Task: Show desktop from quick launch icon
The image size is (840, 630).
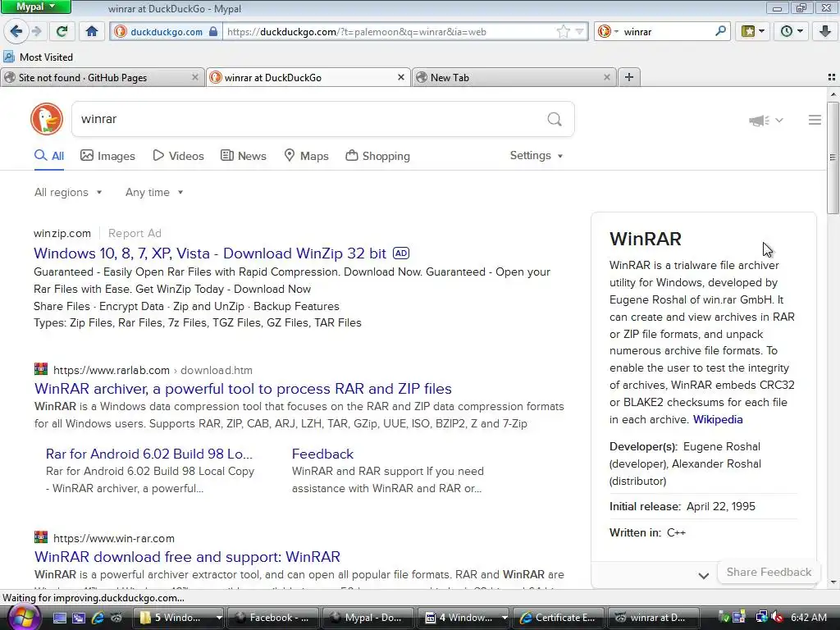Action: point(59,618)
